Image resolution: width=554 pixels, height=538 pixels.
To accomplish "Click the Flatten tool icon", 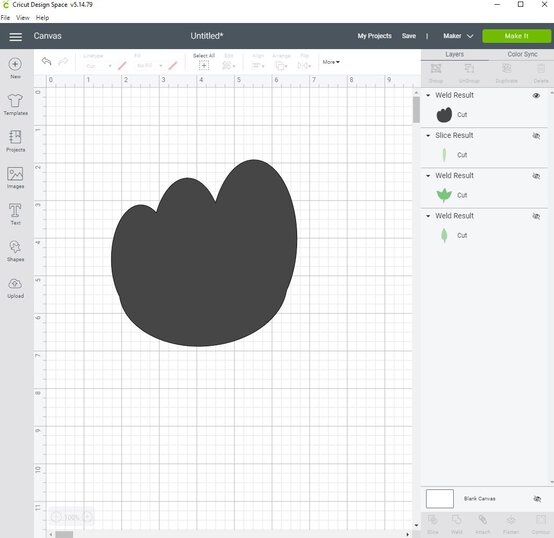I will (511, 520).
